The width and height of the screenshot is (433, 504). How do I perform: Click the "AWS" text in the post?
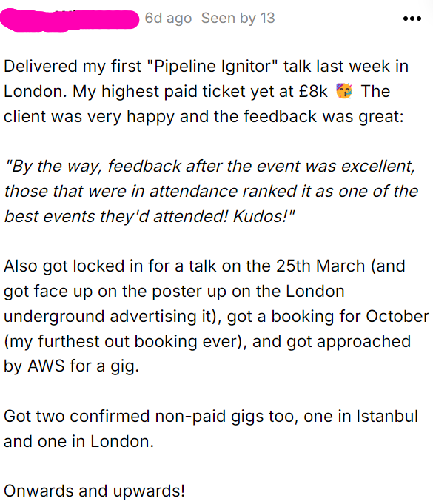(46, 366)
